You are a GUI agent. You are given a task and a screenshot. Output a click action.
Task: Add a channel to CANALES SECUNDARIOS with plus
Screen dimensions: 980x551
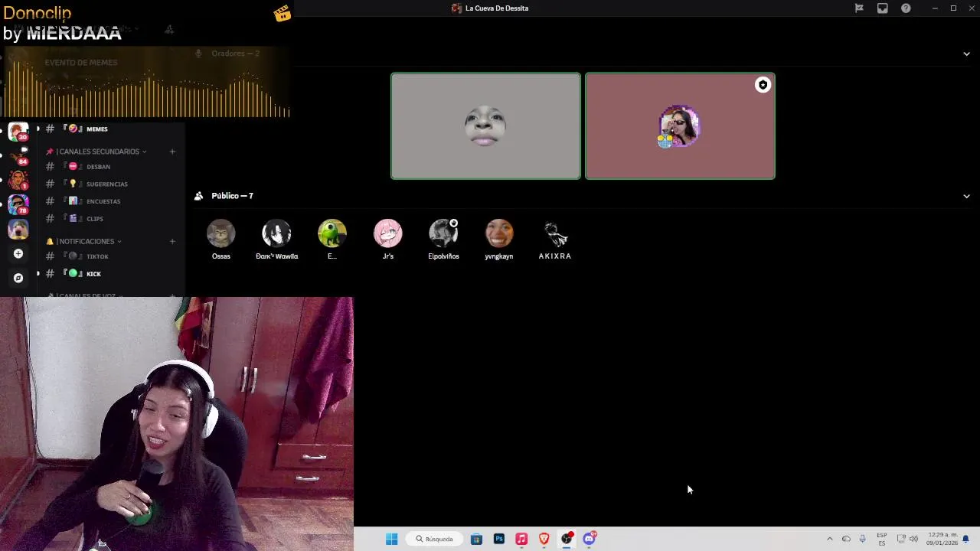172,152
